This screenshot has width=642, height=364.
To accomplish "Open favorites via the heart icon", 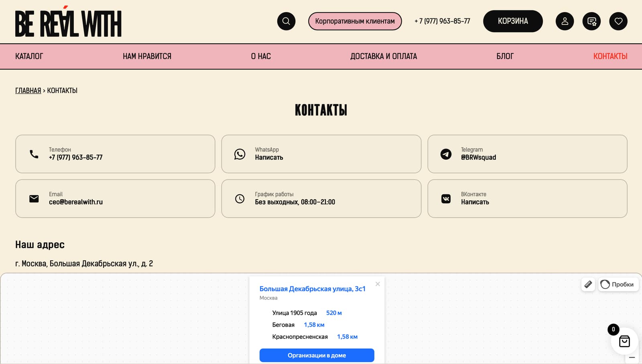I will click(618, 21).
